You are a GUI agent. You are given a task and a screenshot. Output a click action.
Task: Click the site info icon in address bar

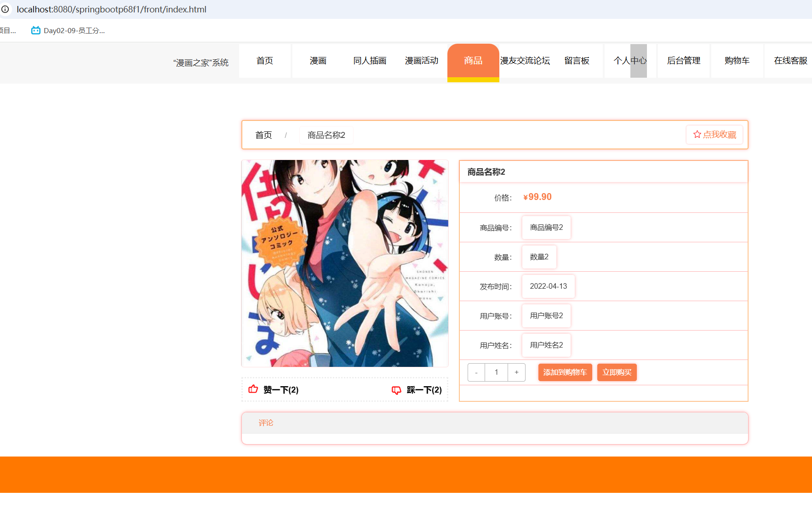coord(5,9)
